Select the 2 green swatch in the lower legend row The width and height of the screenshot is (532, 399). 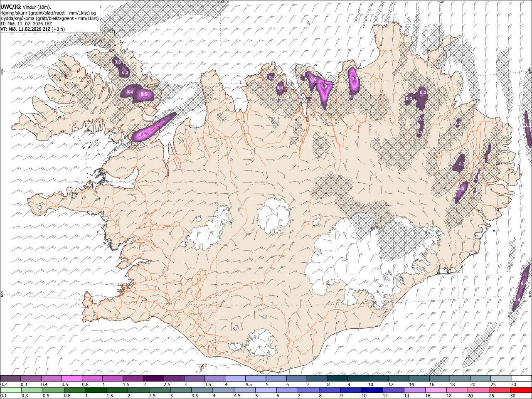click(x=138, y=390)
